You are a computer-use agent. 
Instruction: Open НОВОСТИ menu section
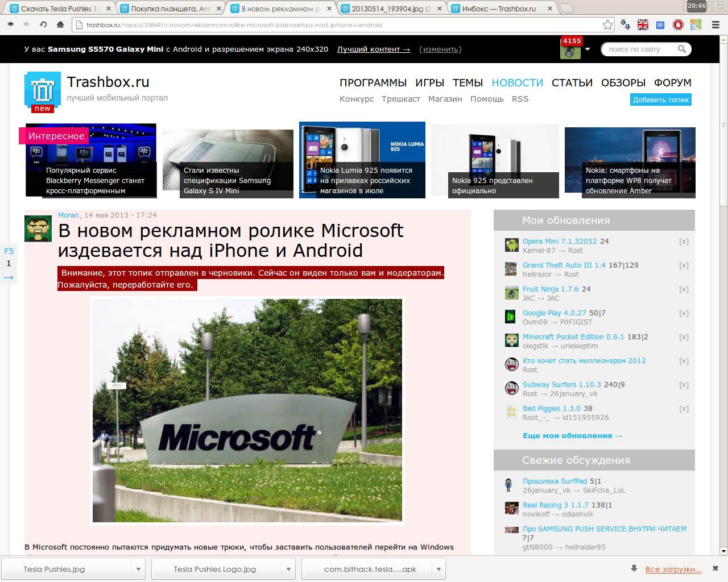(x=518, y=83)
